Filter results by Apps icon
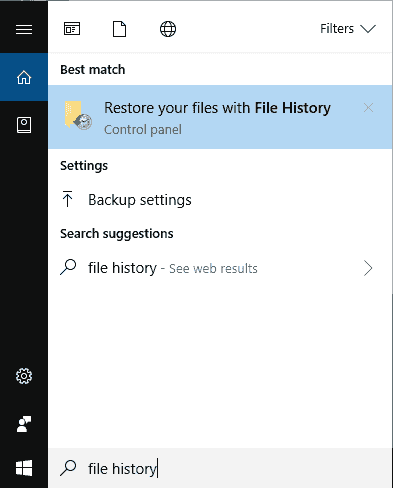Image resolution: width=393 pixels, height=488 pixels. tap(72, 29)
